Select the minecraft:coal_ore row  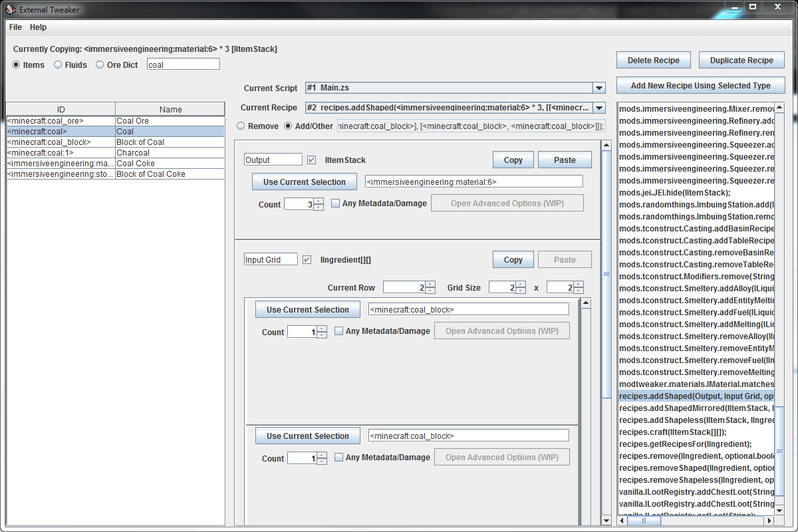point(116,121)
